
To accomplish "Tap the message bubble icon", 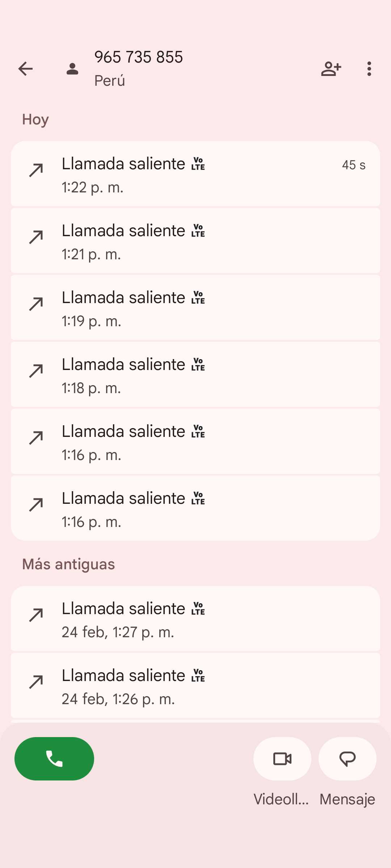I will tap(348, 758).
